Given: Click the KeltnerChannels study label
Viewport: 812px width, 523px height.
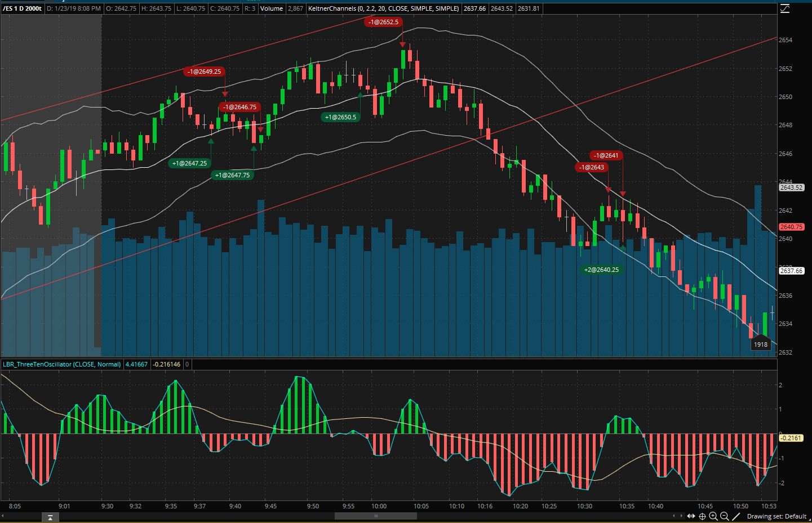Looking at the screenshot, I should [x=384, y=8].
